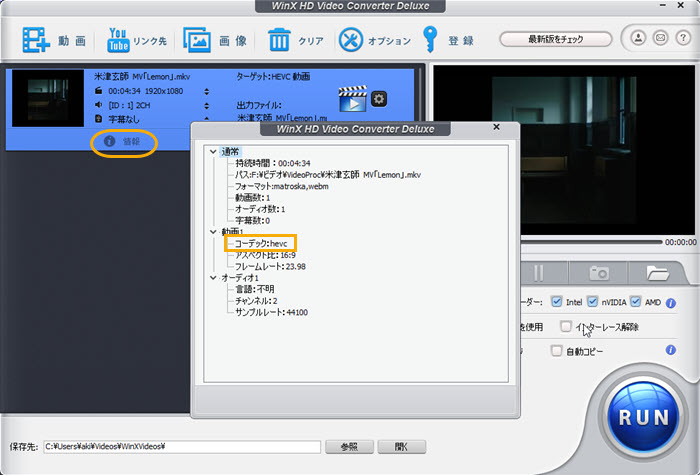The image size is (700, 475).
Task: Select the オーディオ数:1 row
Action: pos(260,209)
